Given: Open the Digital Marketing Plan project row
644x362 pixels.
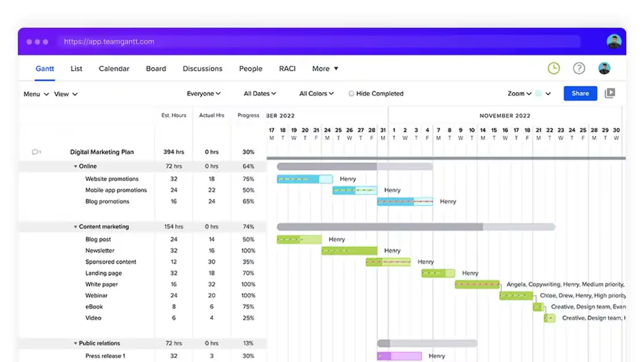Looking at the screenshot, I should coord(102,152).
